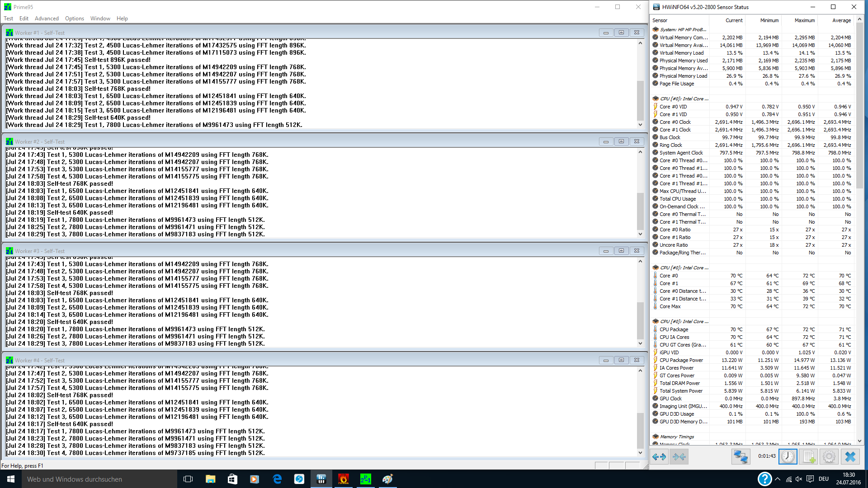Viewport: 868px width, 488px height.
Task: Select the System: HP ProBook sensor group
Action: (753, 29)
